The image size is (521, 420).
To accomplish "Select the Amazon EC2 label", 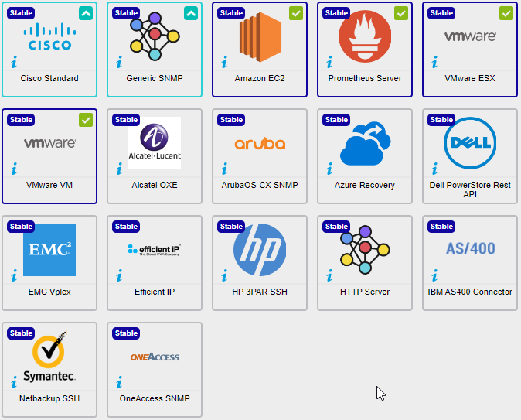I will pyautogui.click(x=260, y=78).
